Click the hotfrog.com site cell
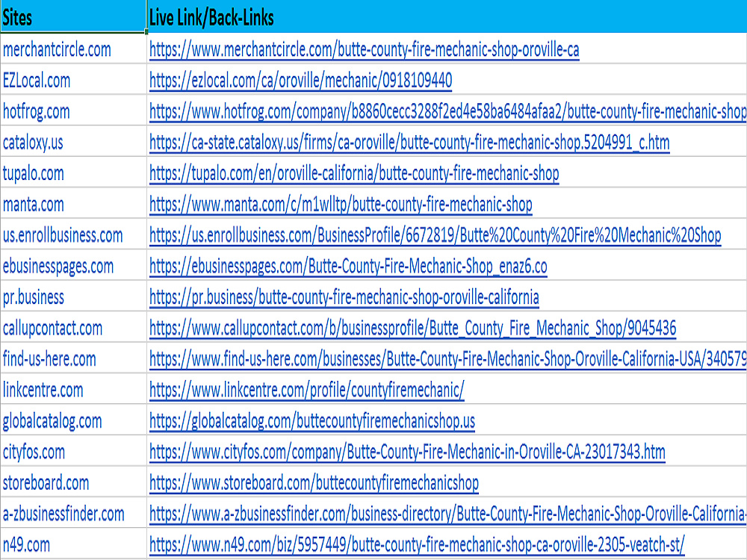Image resolution: width=747 pixels, height=560 pixels. (73, 111)
